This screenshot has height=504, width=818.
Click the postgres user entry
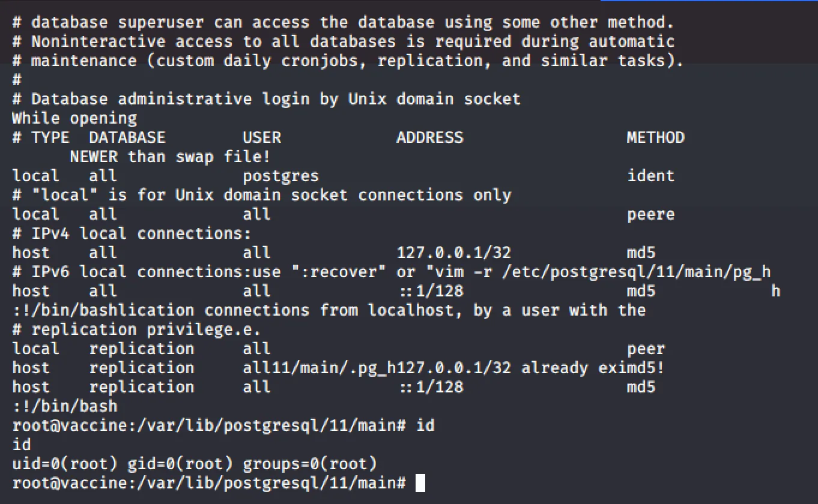pos(280,176)
